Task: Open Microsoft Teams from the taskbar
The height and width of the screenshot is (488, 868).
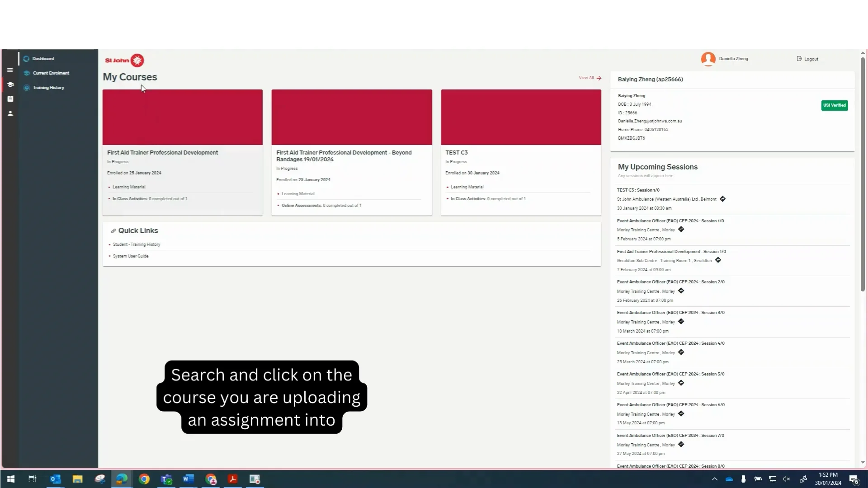Action: [166, 479]
